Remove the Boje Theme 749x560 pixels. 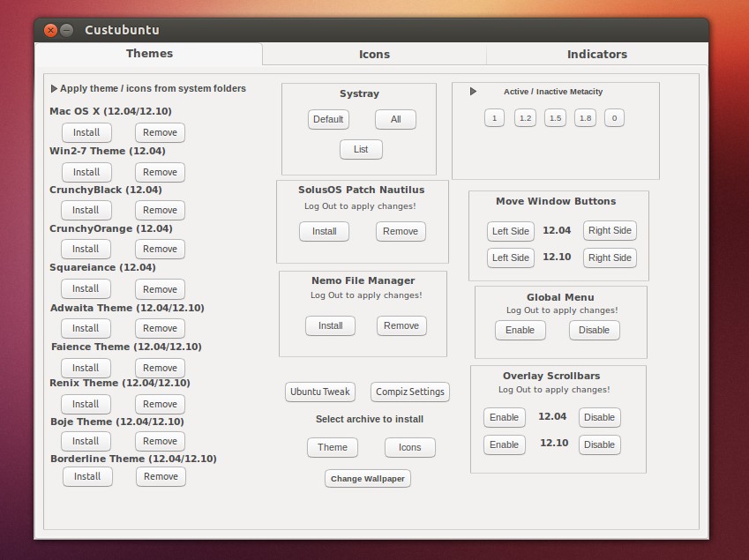click(x=160, y=441)
